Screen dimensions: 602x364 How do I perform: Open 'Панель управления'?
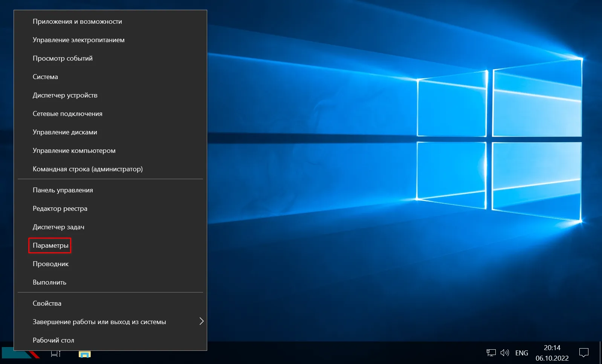110,190
